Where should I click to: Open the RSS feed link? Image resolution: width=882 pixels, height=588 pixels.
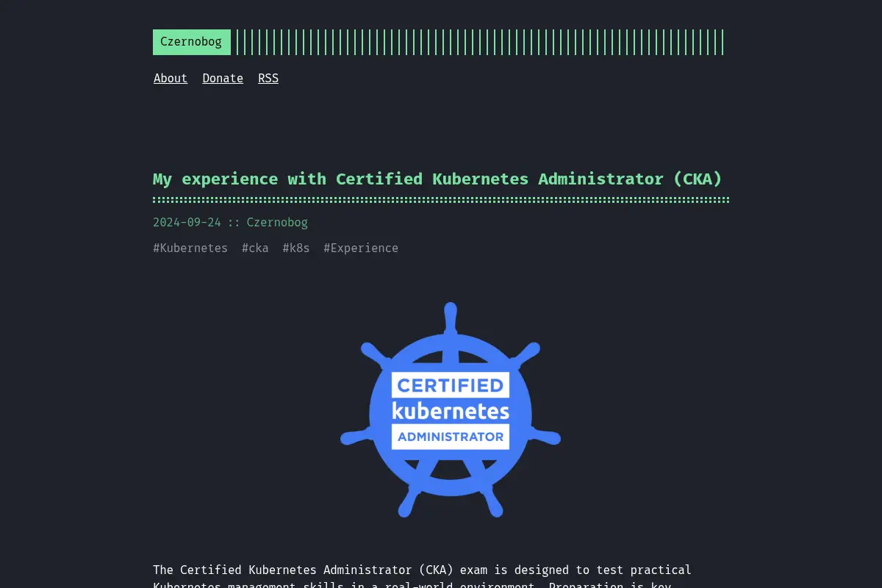268,79
